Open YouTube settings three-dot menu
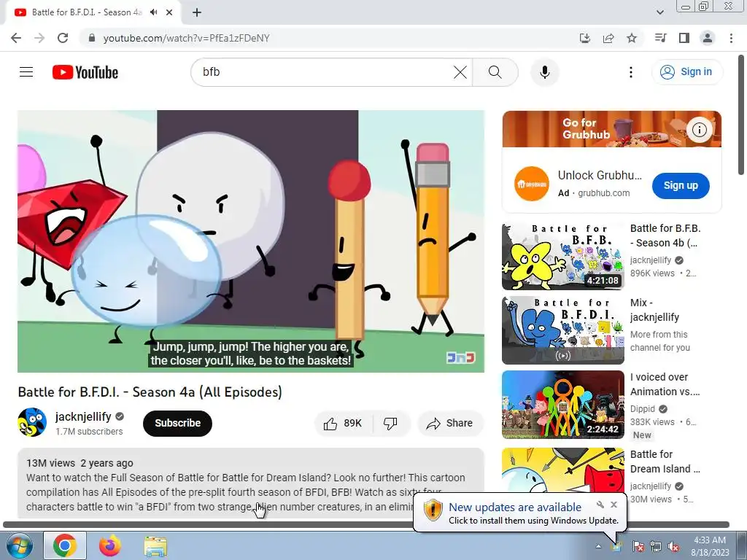Viewport: 747px width, 560px height. point(631,72)
